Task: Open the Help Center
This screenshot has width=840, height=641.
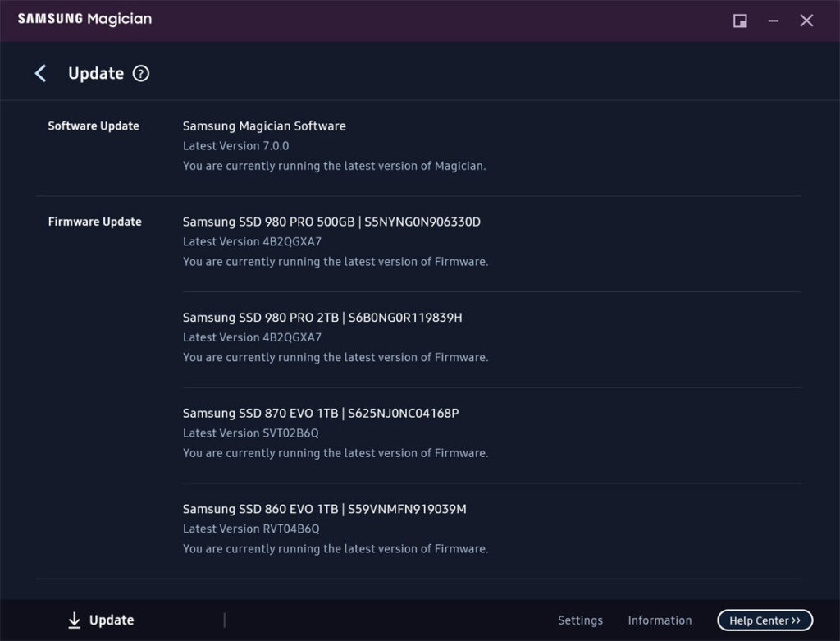Action: (x=764, y=620)
